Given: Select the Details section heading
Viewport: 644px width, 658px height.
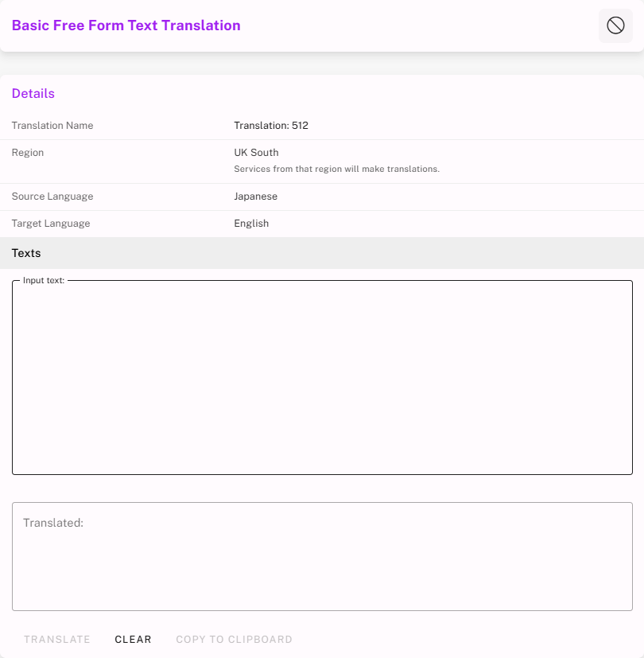Looking at the screenshot, I should pyautogui.click(x=33, y=94).
